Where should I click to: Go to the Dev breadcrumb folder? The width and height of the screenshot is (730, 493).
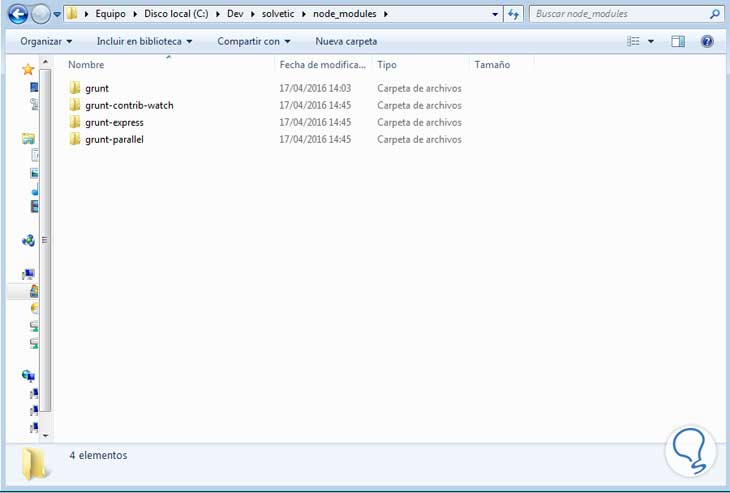tap(235, 14)
